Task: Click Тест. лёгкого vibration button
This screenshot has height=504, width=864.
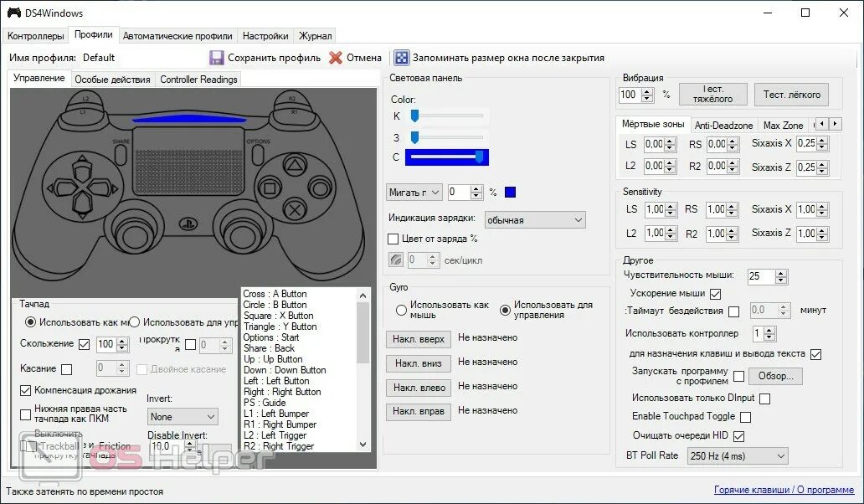Action: pos(792,95)
